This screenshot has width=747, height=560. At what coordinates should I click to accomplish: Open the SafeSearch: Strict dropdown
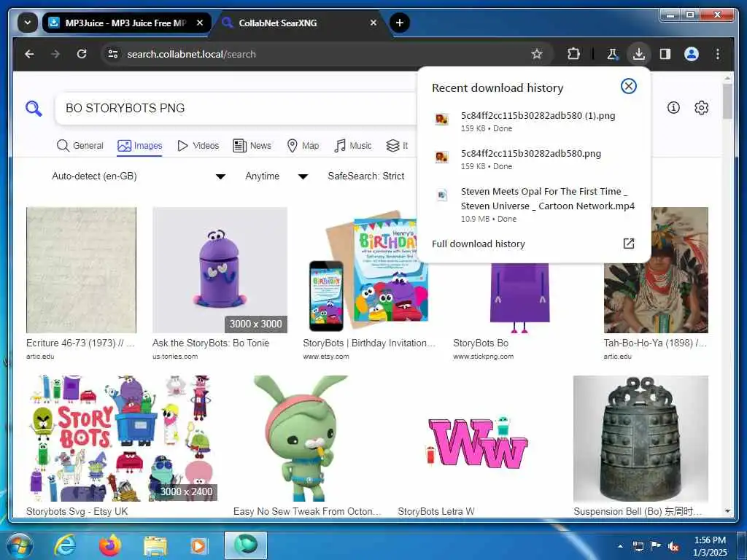click(367, 176)
